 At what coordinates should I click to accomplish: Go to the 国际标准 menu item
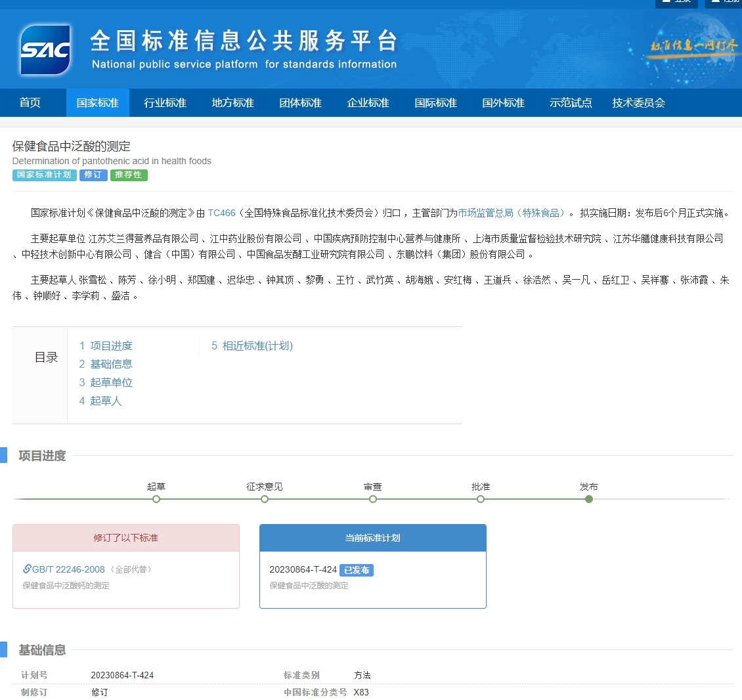(436, 102)
